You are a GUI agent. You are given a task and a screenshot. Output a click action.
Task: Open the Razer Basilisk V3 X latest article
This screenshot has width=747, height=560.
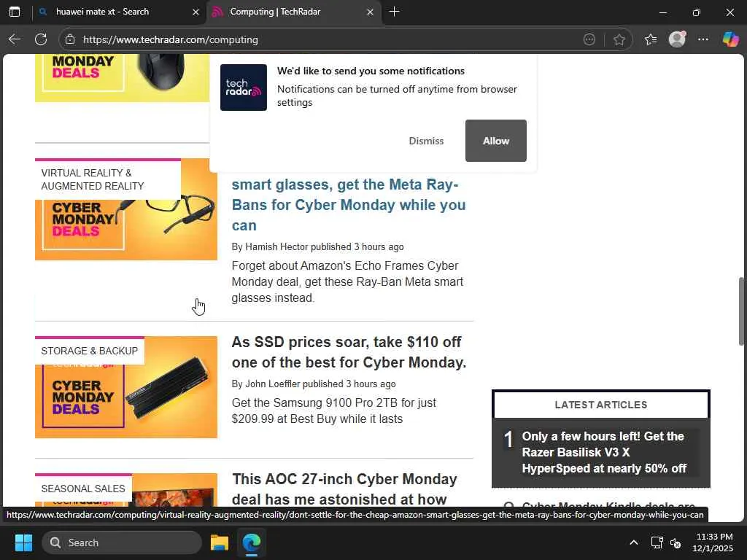click(603, 452)
